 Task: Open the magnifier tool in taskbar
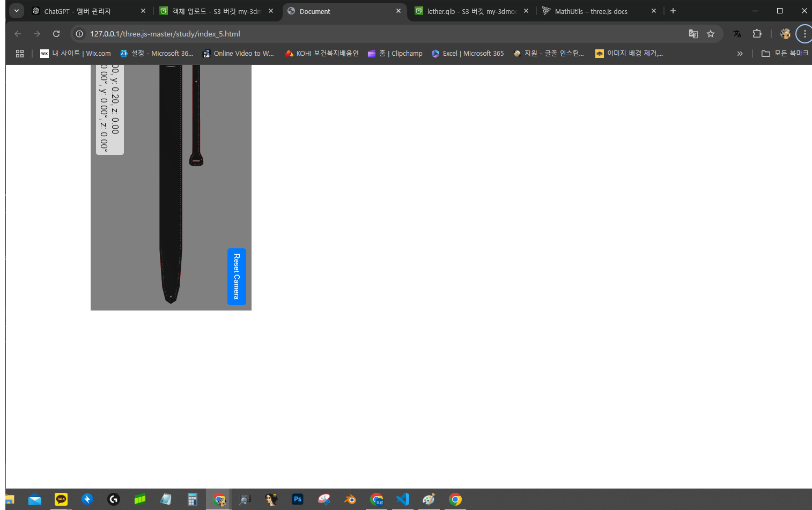pos(245,500)
